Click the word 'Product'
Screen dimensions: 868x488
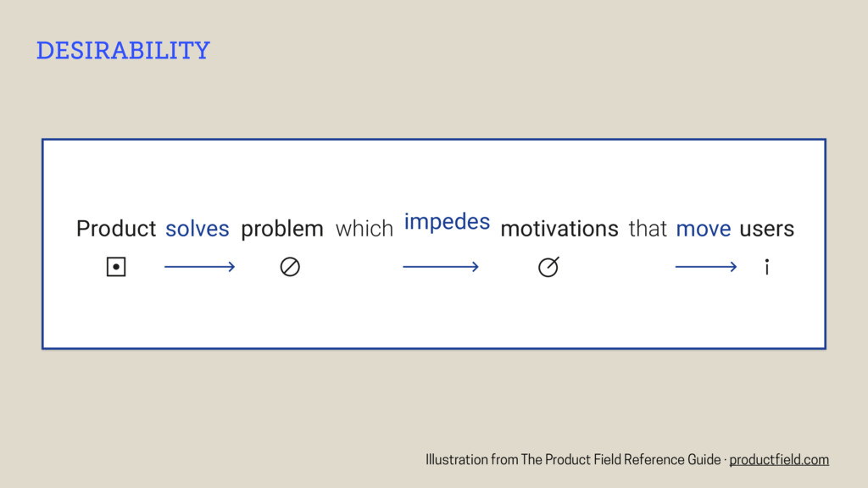pyautogui.click(x=116, y=229)
